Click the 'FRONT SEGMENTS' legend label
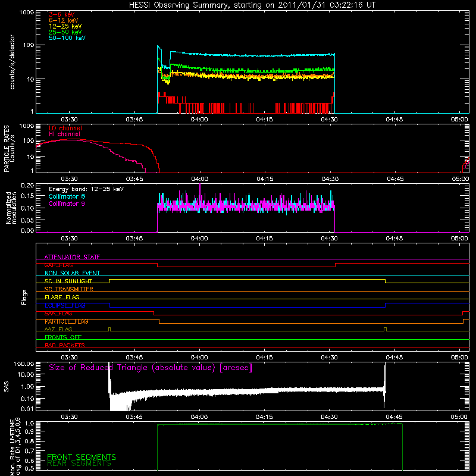Screen dimensions: 476x476 pyautogui.click(x=82, y=457)
